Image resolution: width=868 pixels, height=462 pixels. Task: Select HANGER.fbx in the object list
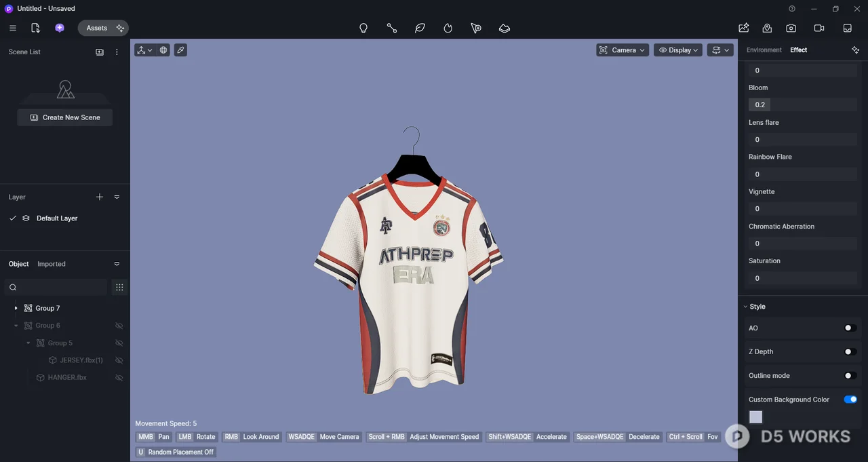[x=67, y=377]
